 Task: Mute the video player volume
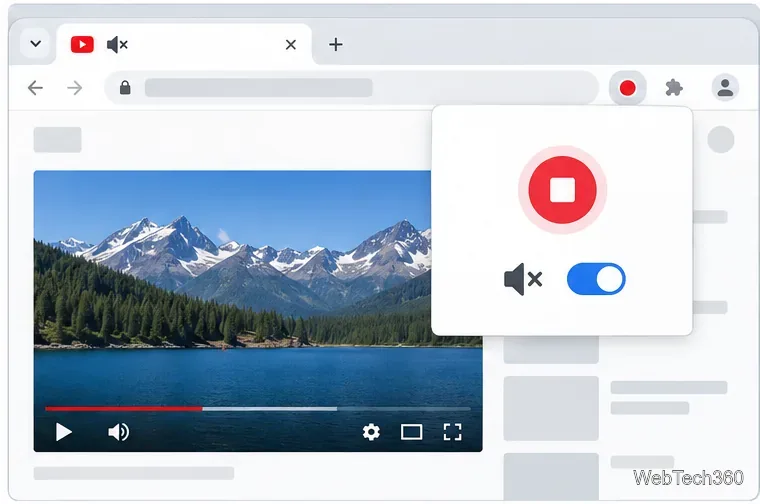click(x=118, y=432)
